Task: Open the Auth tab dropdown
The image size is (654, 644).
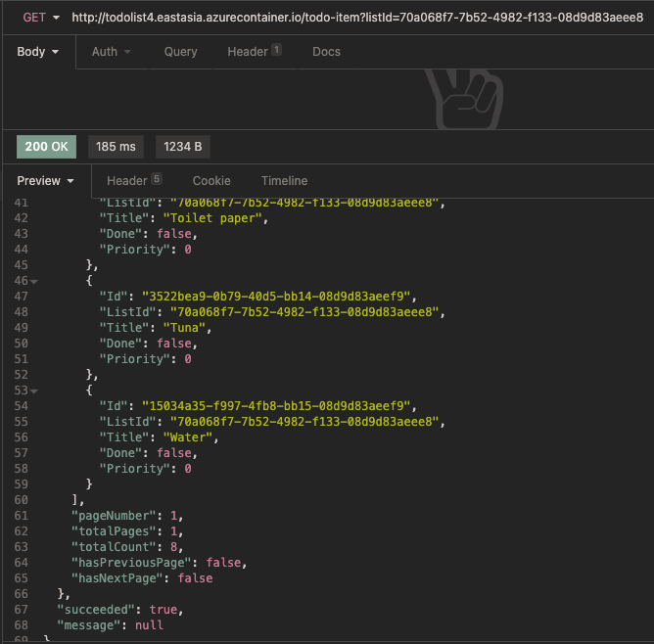Action: click(x=111, y=52)
